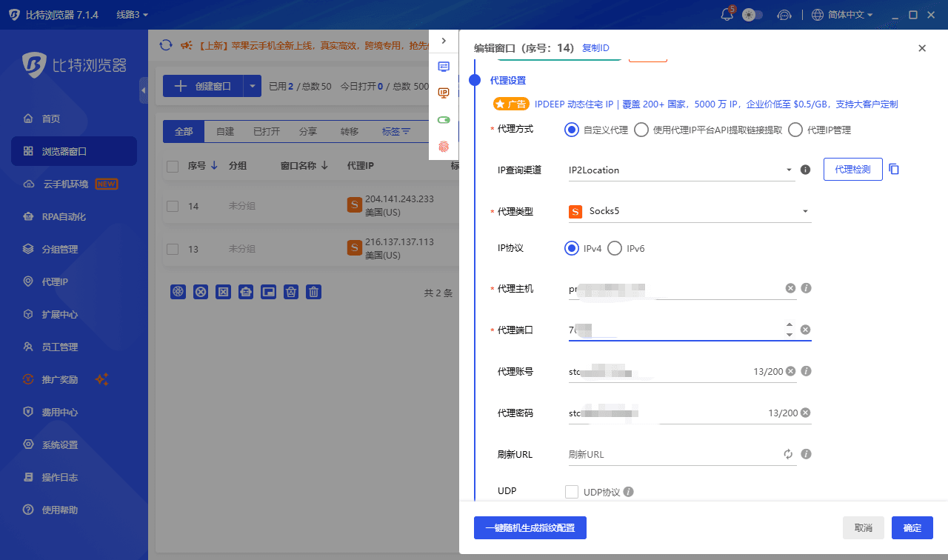Viewport: 948px width, 560px height.
Task: Collapse the side icon strip with the chevron
Action: pos(444,41)
